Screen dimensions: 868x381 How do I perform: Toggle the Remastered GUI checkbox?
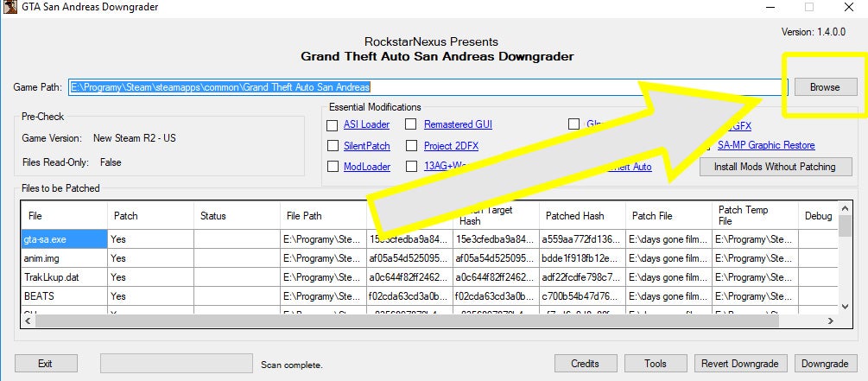(411, 125)
